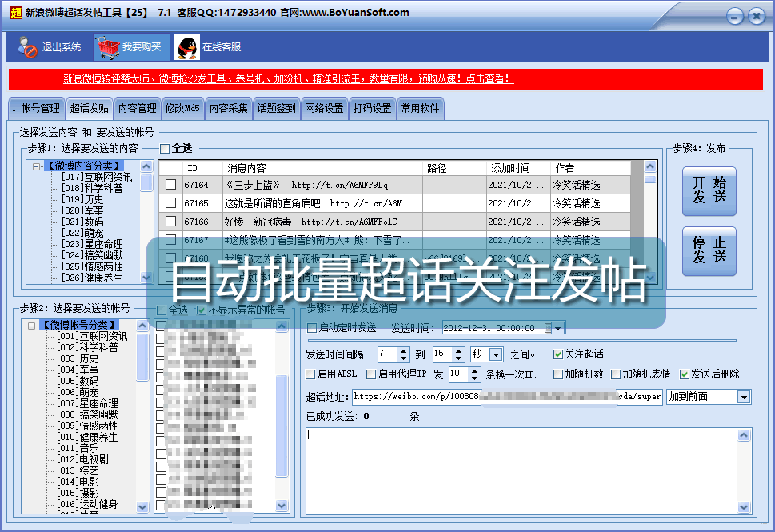Select [005]数码 account category
Screen dimensions: 775x532
coord(78,381)
